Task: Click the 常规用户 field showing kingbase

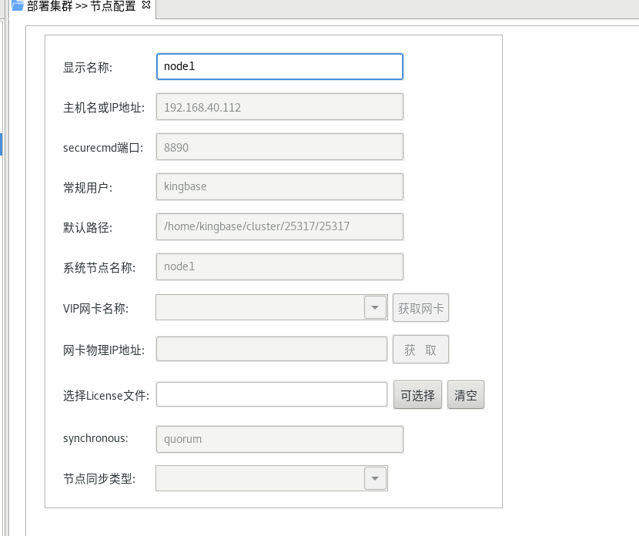Action: tap(279, 187)
